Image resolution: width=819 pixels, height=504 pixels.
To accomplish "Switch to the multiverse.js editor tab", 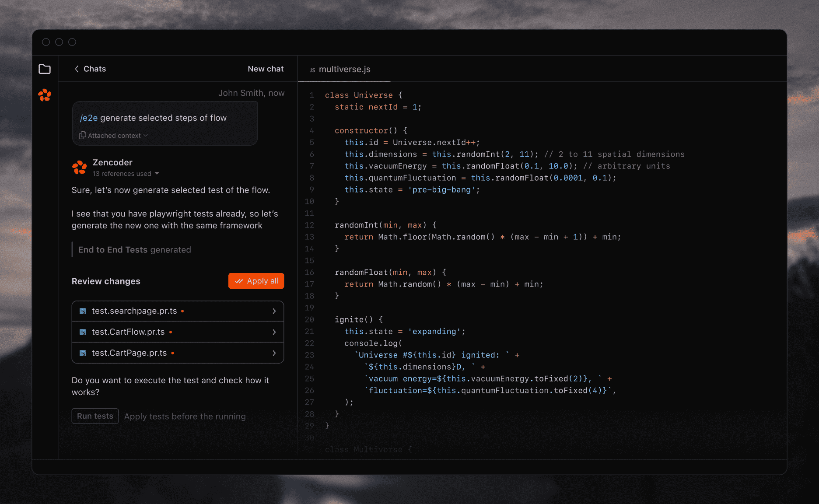I will pyautogui.click(x=345, y=69).
